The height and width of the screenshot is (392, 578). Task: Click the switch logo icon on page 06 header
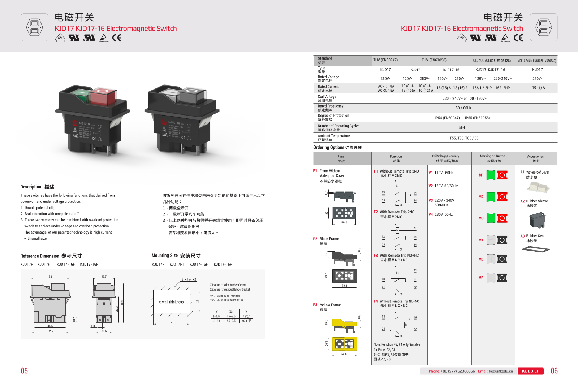tap(544, 27)
